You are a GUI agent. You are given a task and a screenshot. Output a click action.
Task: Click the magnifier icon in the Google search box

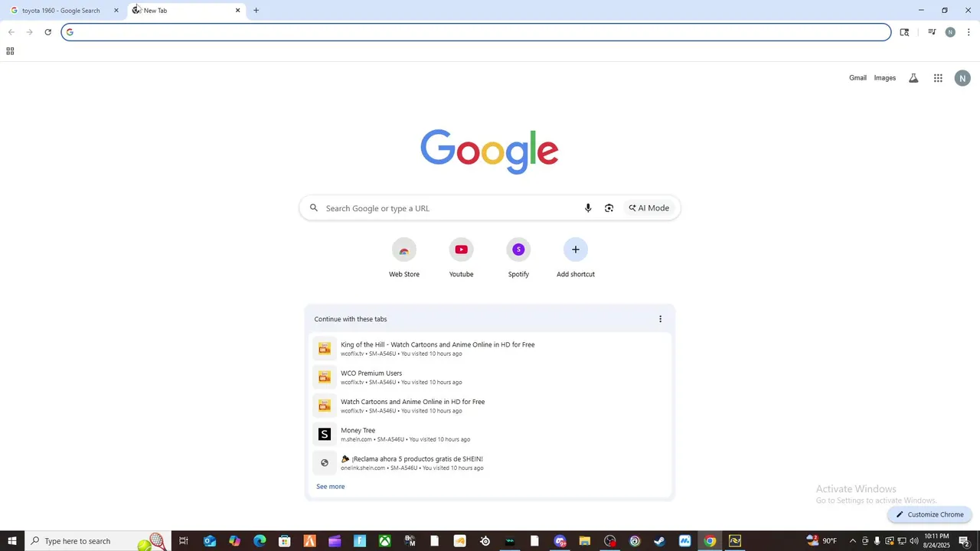pos(313,208)
